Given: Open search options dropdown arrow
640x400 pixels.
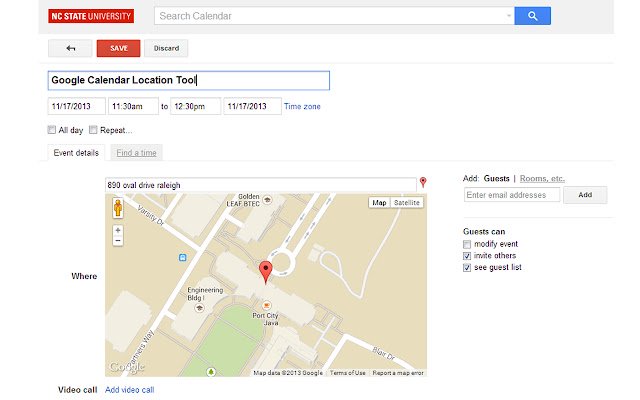Looking at the screenshot, I should pyautogui.click(x=509, y=16).
